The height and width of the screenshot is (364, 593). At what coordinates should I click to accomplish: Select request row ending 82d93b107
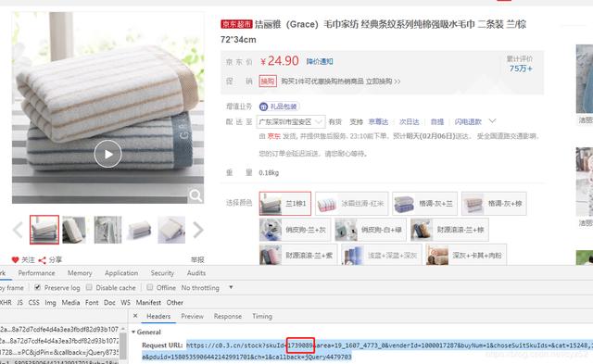(59, 329)
